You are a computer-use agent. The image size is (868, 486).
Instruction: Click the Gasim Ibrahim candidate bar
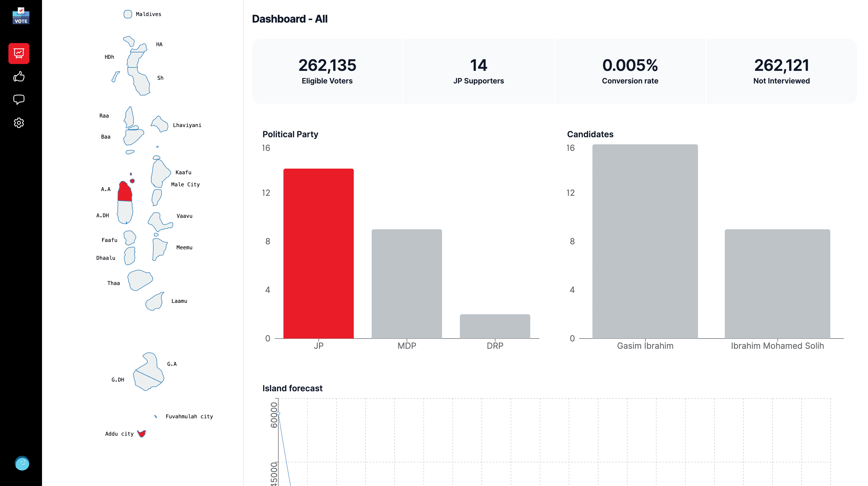point(645,241)
